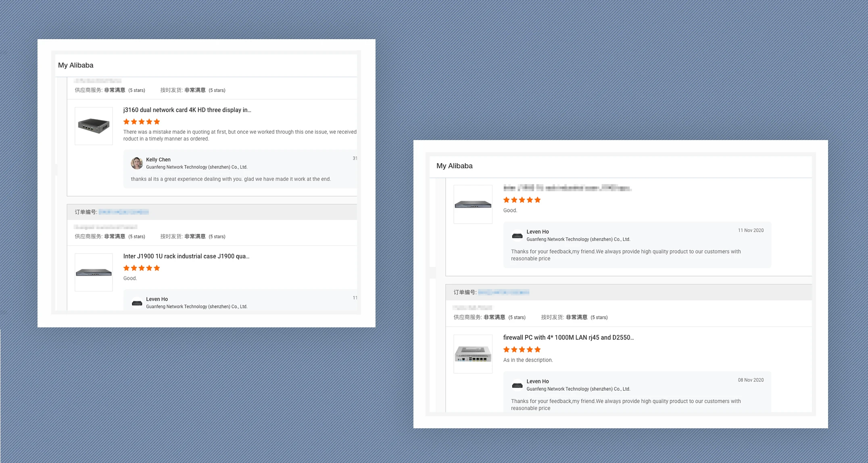Click blurred order number in right panel

(x=503, y=292)
